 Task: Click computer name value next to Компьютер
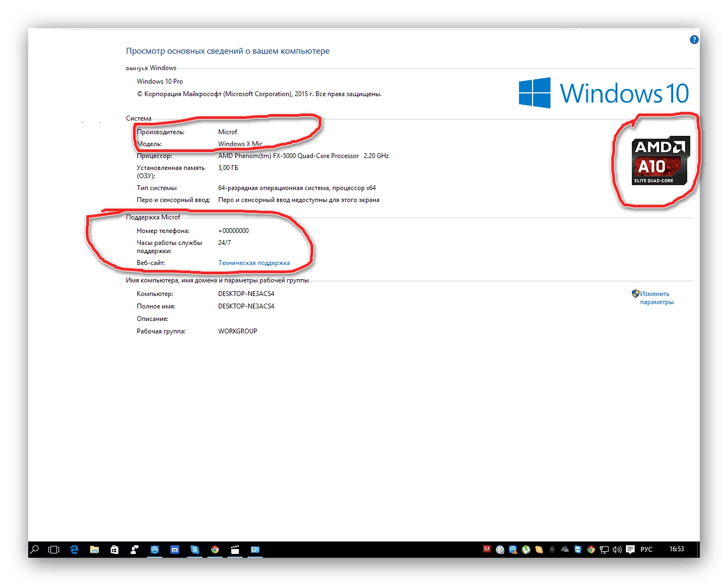246,294
